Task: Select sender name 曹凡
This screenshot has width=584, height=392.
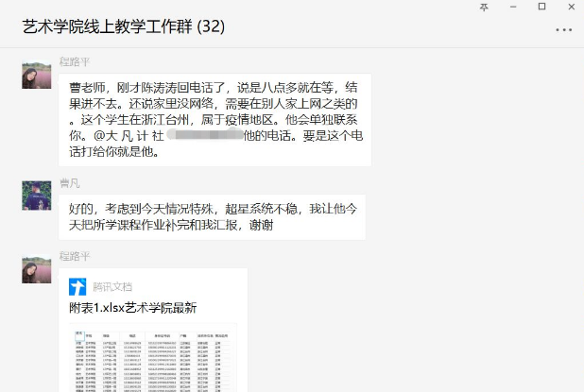Action: click(x=69, y=182)
